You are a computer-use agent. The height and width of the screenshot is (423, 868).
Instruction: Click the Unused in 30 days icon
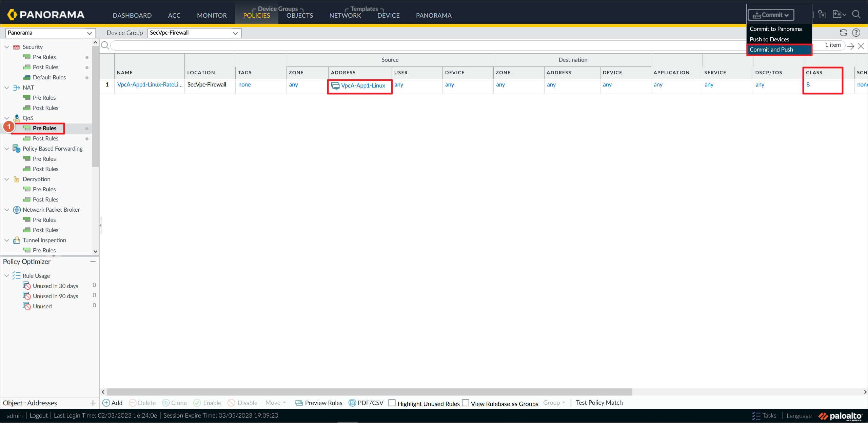(27, 286)
